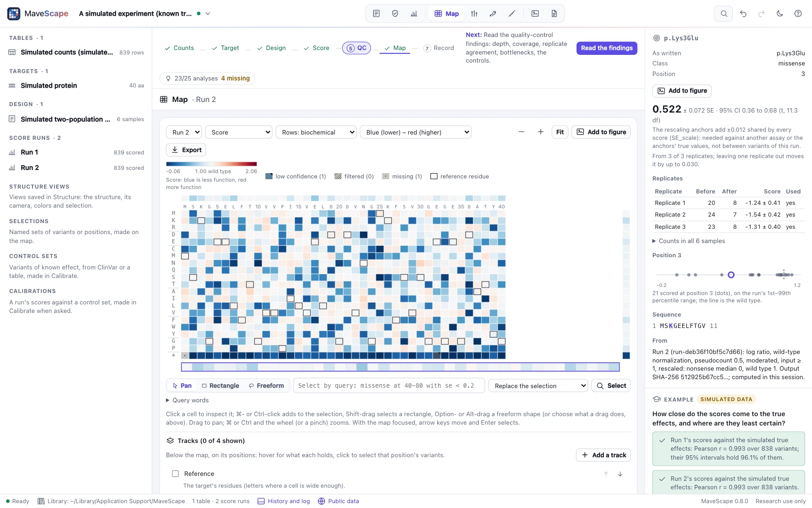
Task: Open the sliders adjustment toolbar icon
Action: click(x=474, y=13)
